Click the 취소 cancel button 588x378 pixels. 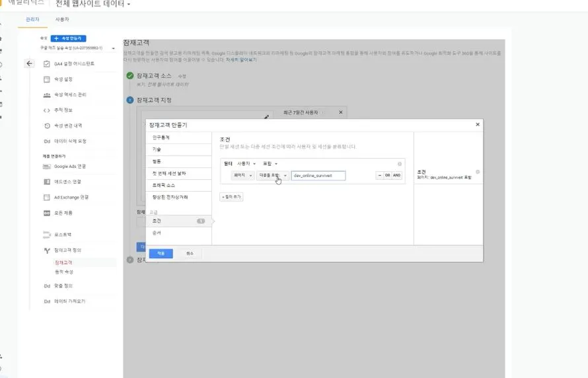point(190,254)
